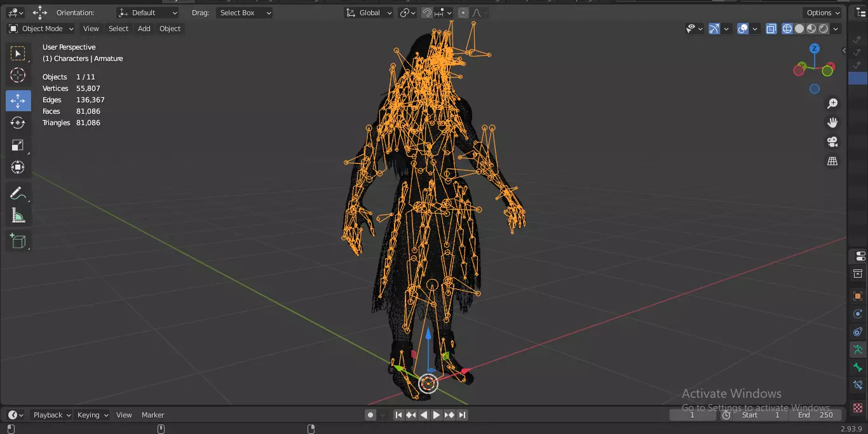Screen dimensions: 868x434
Task: Play animation in reverse
Action: [x=424, y=415]
